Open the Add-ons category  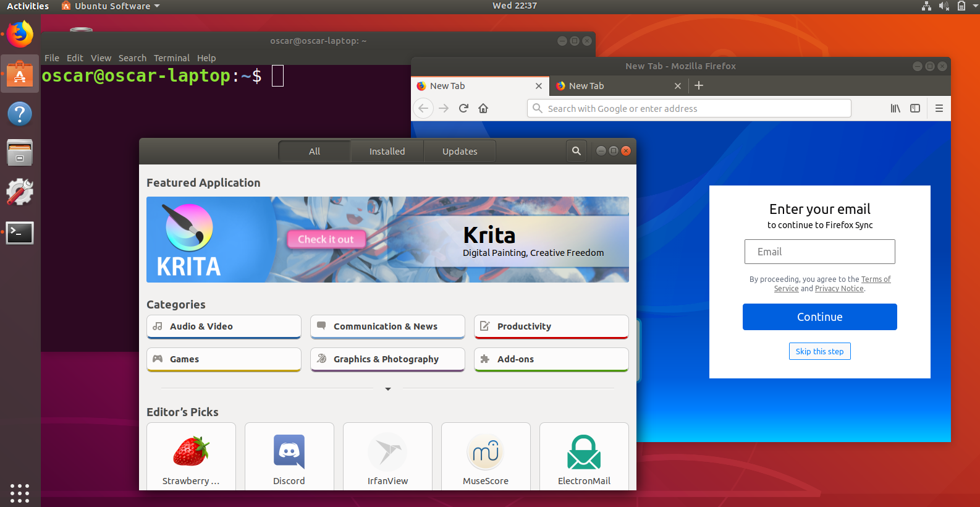[551, 359]
